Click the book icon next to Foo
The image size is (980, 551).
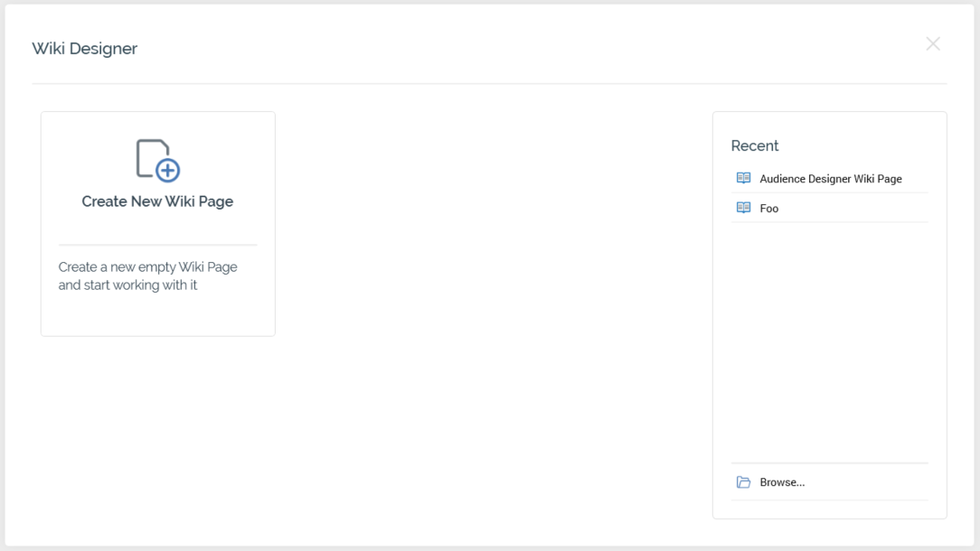coord(743,208)
